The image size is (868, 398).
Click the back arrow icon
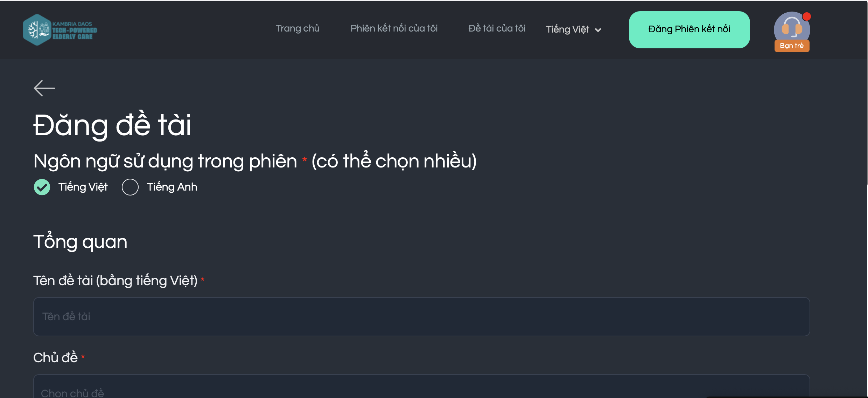[44, 88]
